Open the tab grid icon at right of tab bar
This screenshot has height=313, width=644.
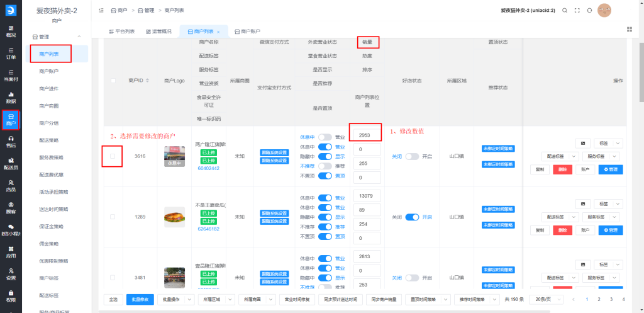[630, 29]
